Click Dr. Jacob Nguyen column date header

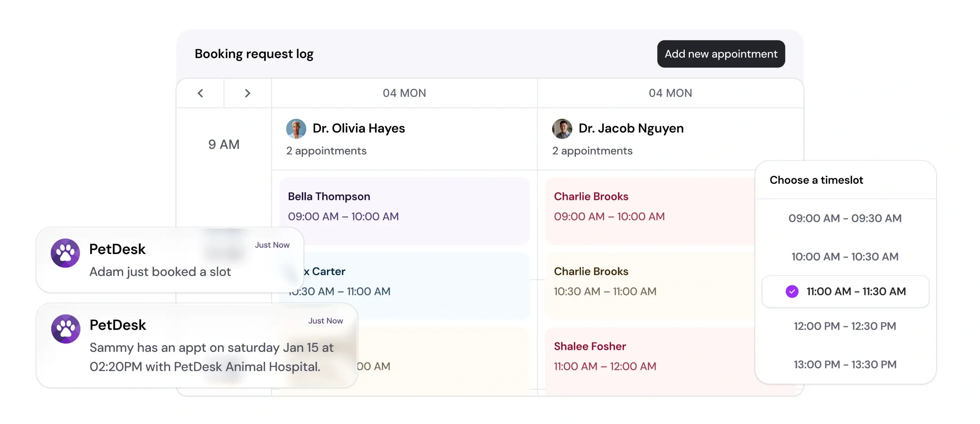pos(670,93)
